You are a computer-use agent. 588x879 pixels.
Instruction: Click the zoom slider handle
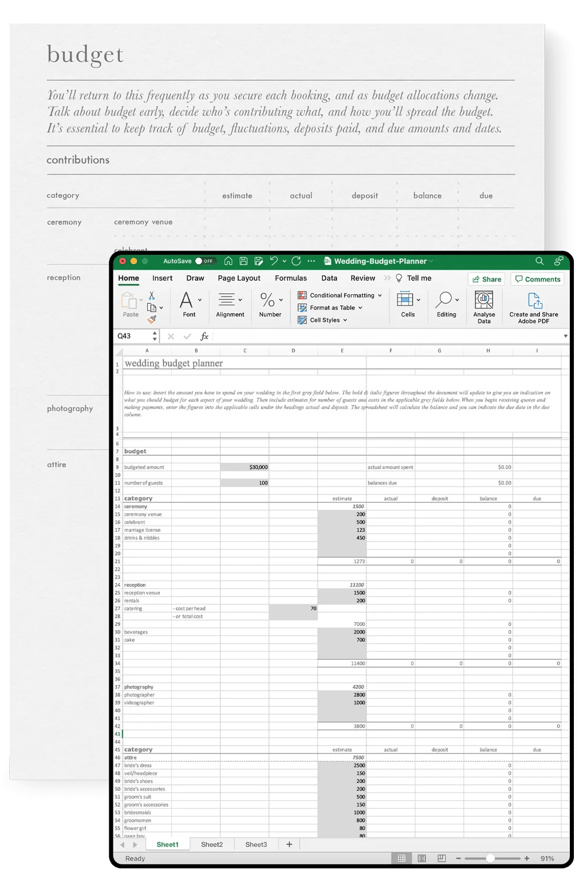[x=490, y=858]
